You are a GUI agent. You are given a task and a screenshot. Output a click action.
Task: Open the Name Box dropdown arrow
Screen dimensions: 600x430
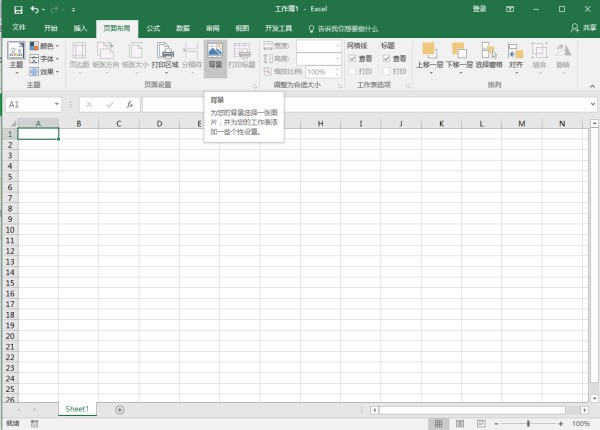point(57,104)
